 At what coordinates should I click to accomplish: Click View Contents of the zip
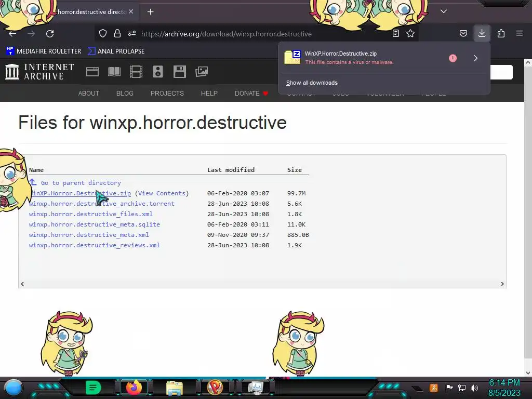[162, 193]
